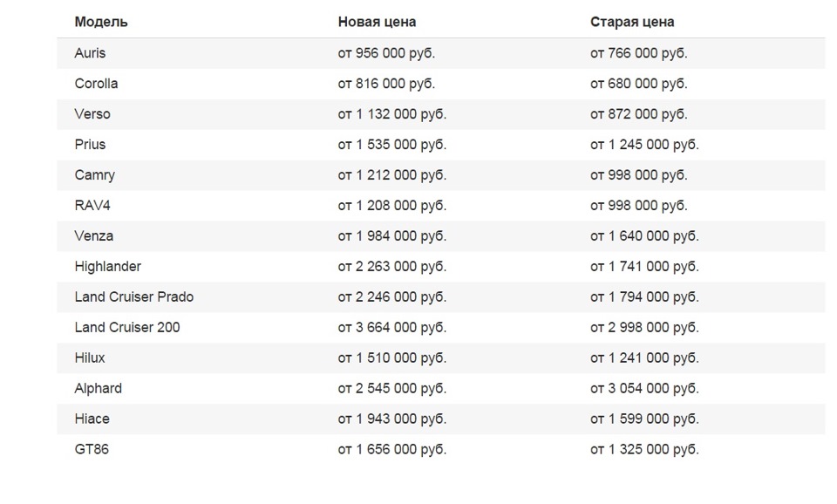
Task: Select the Venza row label
Action: click(93, 236)
